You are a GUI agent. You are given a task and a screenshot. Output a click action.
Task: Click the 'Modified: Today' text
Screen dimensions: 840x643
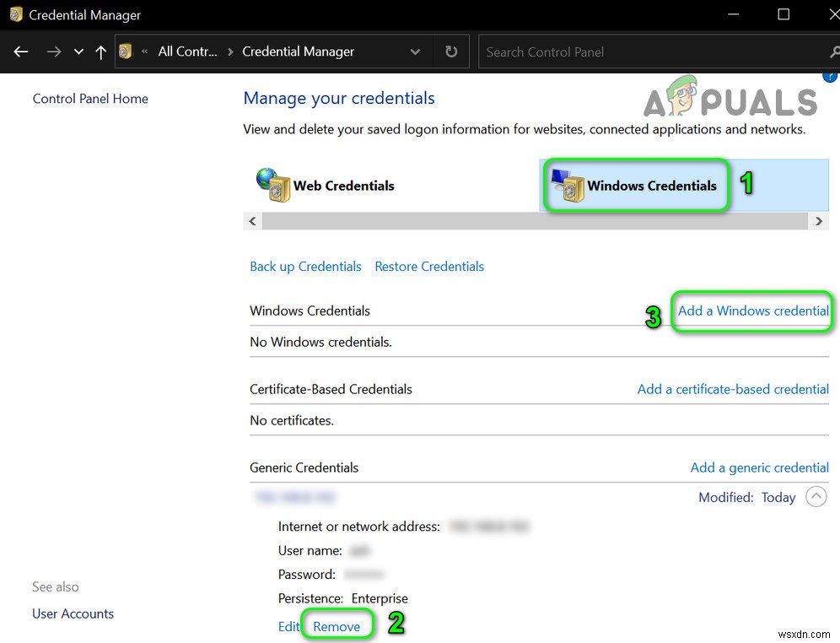(x=746, y=497)
